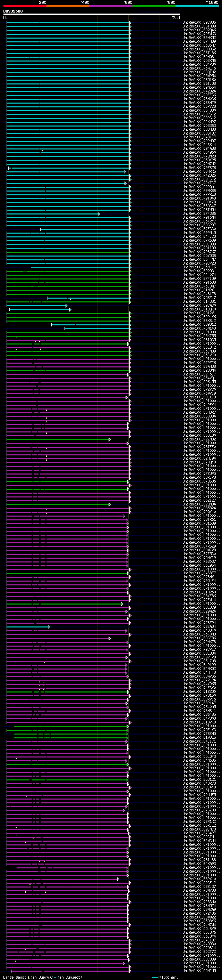Click label UniRef100_C0HBK7
The height and width of the screenshot is (980, 222).
pos(199,412)
